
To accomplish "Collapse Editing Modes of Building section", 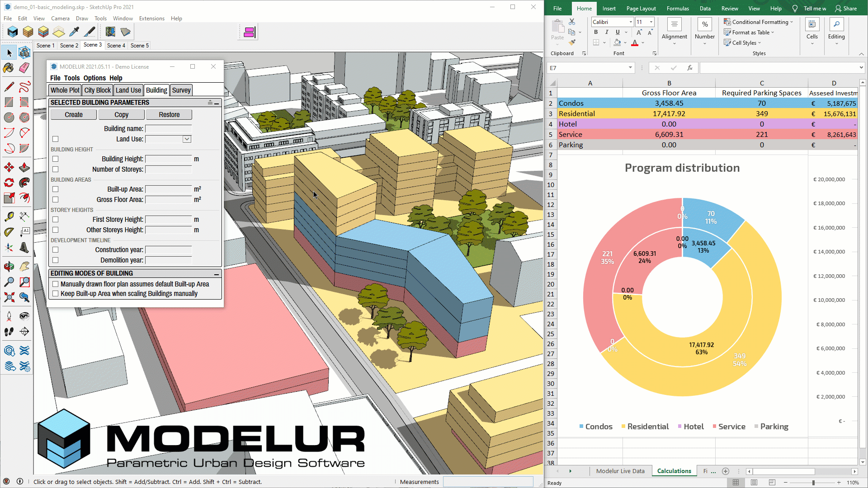I will coord(217,274).
